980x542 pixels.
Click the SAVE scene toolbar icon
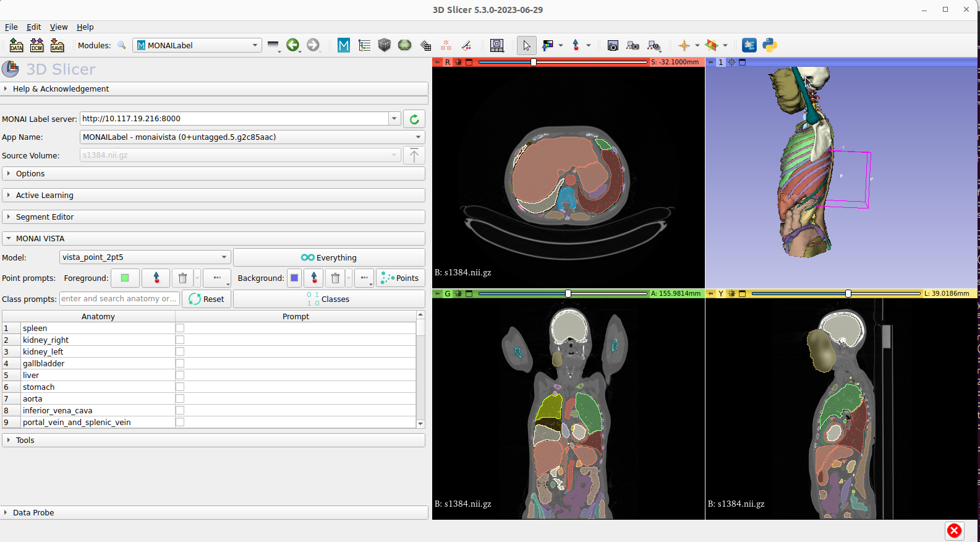point(58,45)
